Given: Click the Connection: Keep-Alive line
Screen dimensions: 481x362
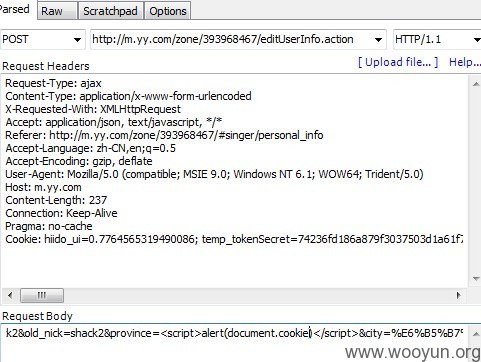Looking at the screenshot, I should (61, 213).
